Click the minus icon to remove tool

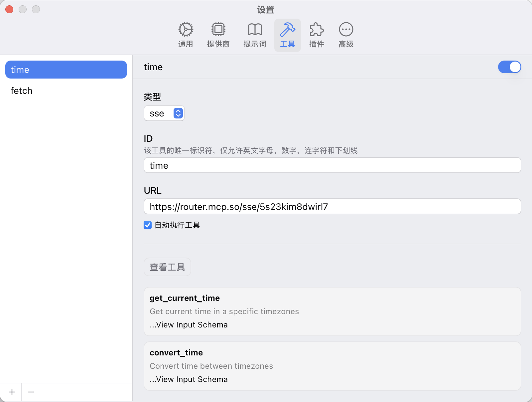(31, 392)
